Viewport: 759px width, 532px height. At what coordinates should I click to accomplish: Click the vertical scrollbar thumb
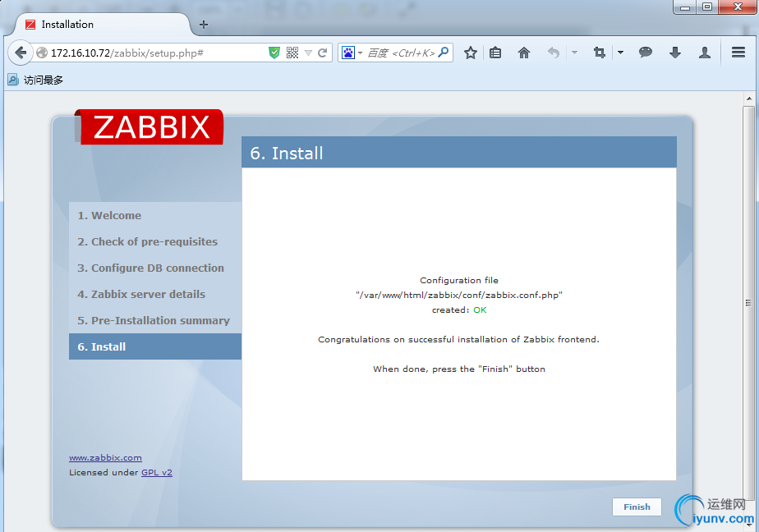[x=749, y=303]
